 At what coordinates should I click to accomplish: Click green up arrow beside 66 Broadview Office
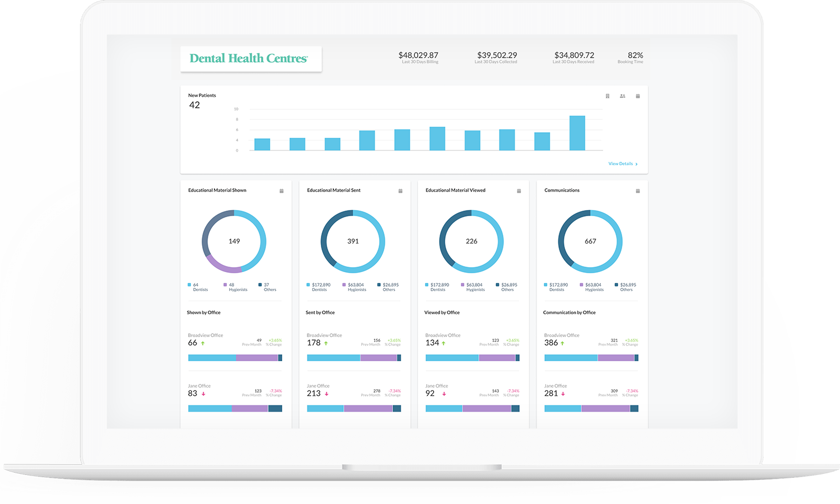(x=203, y=343)
